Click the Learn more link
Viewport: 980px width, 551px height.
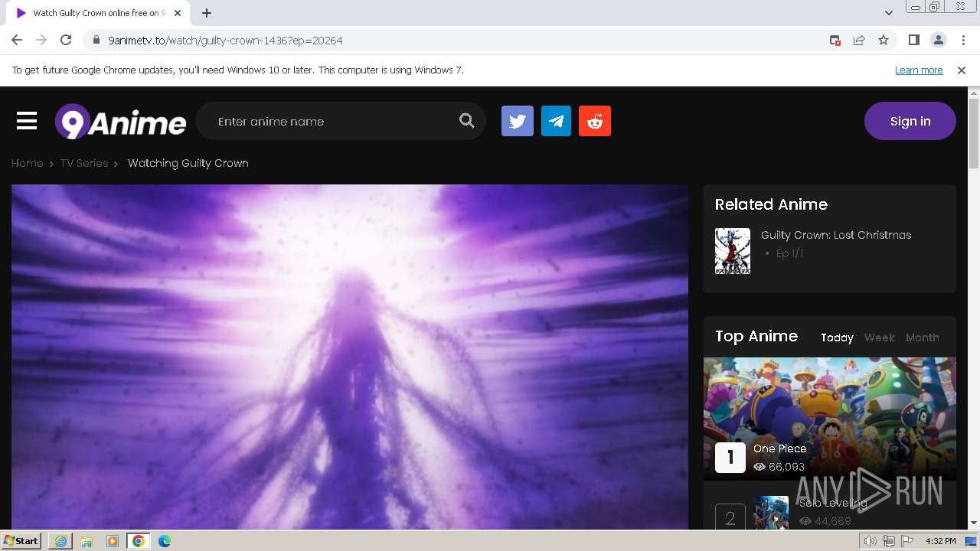pyautogui.click(x=919, y=70)
